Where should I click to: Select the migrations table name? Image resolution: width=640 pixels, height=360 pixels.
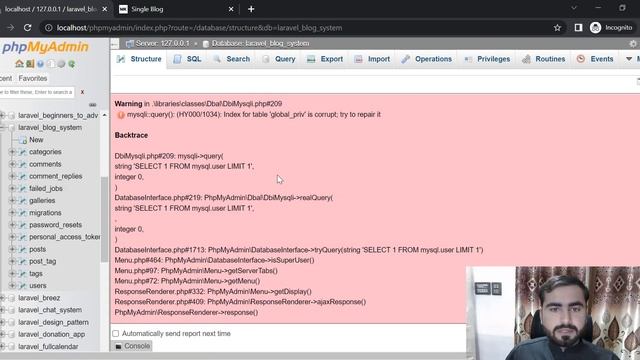(x=45, y=213)
